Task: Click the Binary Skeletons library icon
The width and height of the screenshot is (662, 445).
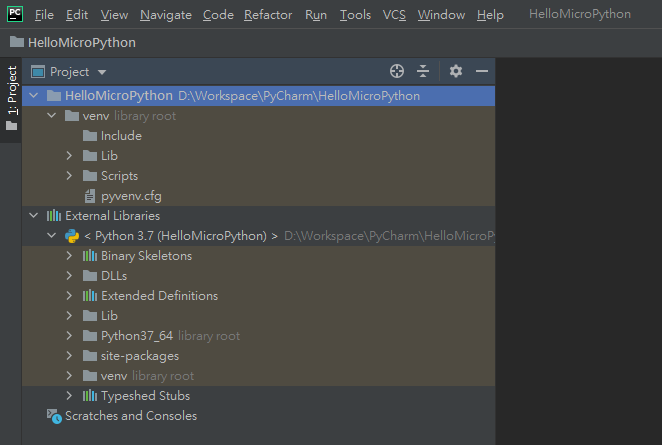Action: [90, 255]
